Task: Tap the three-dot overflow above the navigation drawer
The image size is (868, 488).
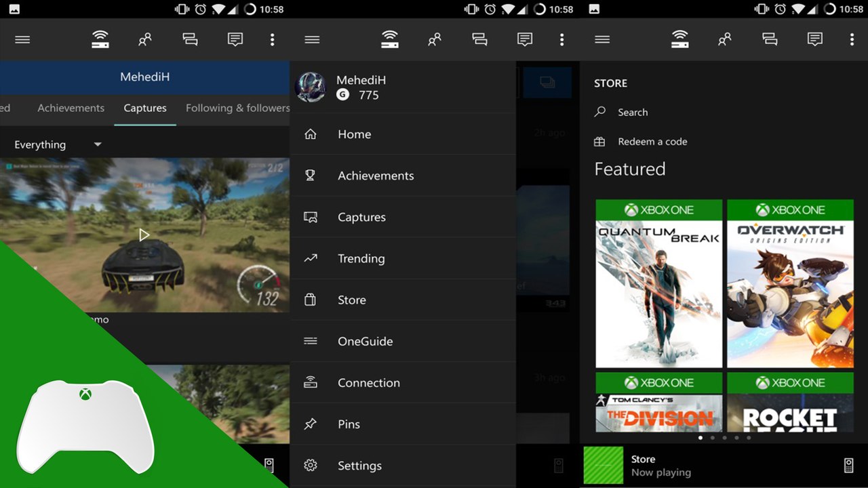Action: pos(561,39)
